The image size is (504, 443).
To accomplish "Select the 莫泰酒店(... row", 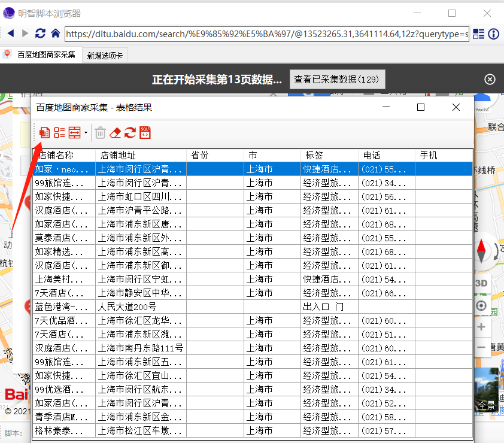I will coord(253,238).
